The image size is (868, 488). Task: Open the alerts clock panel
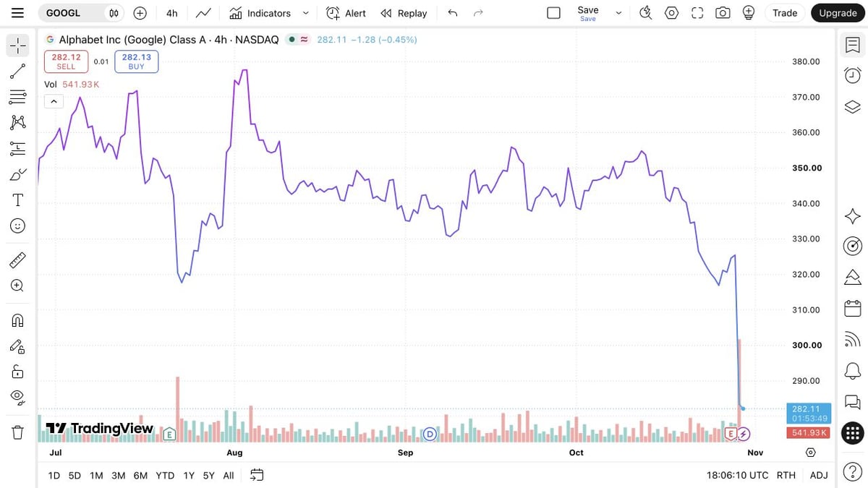[x=852, y=75]
